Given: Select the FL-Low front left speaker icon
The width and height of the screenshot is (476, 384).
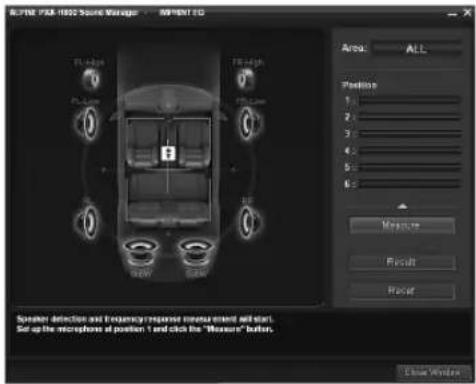Looking at the screenshot, I should pyautogui.click(x=87, y=123).
